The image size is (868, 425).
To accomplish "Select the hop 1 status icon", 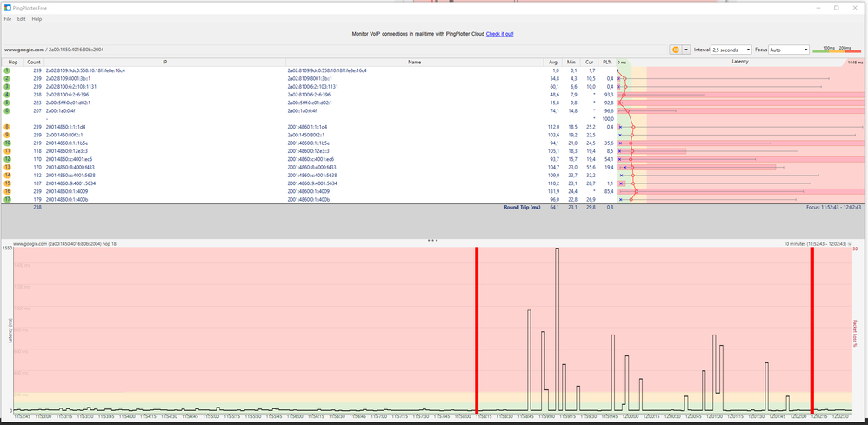I will [8, 71].
